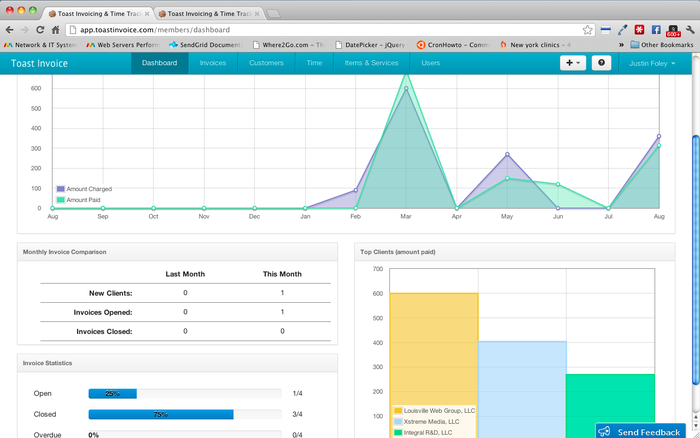Bookmark this page with the star icon
This screenshot has width=700, height=438.
(x=587, y=30)
